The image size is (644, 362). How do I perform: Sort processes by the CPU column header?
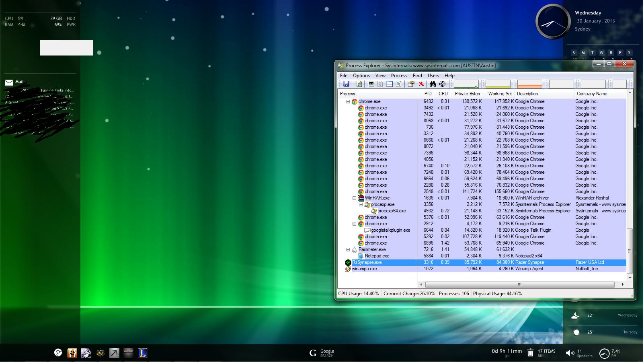pos(443,94)
